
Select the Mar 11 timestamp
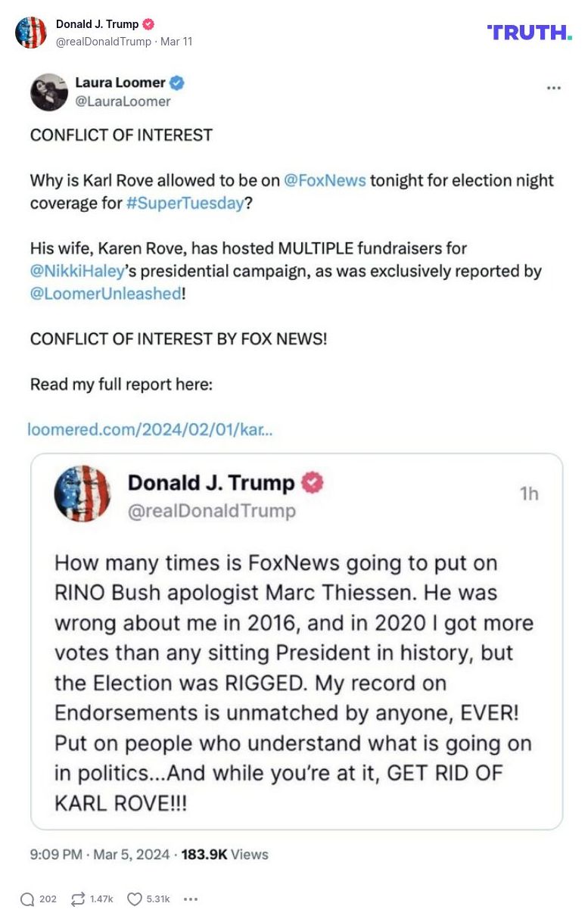pyautogui.click(x=174, y=42)
